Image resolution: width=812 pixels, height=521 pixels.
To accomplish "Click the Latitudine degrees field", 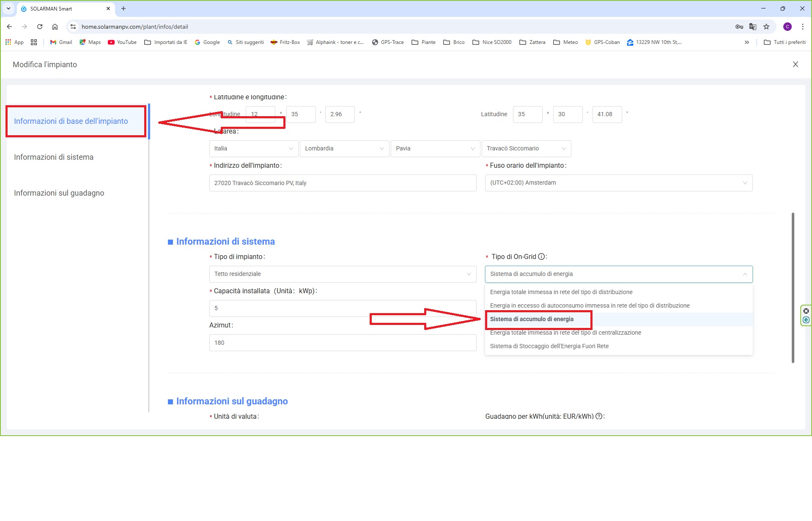I will click(x=528, y=115).
